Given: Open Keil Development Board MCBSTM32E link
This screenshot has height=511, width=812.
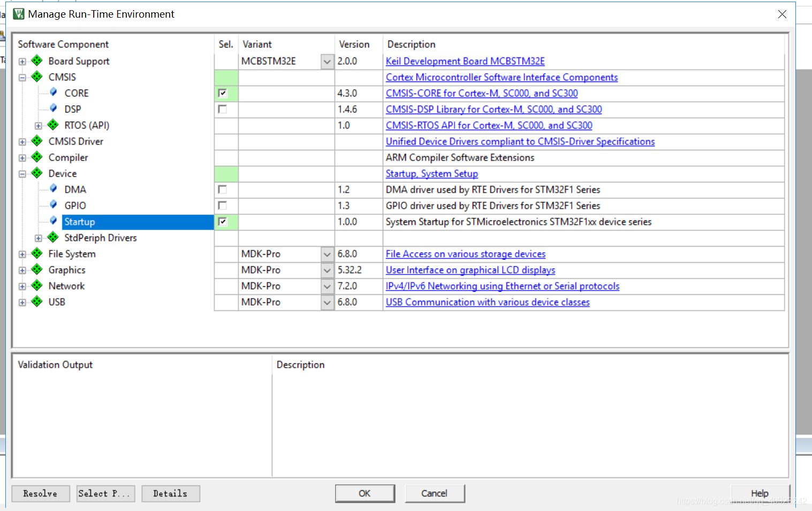Looking at the screenshot, I should (465, 61).
